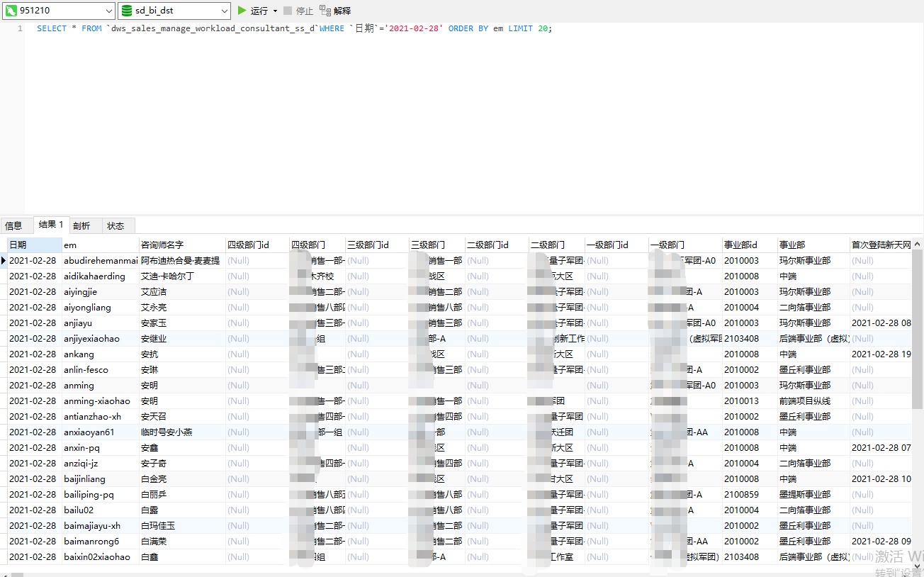Select the name cell 白金亮
The height and width of the screenshot is (577, 924).
click(x=182, y=479)
